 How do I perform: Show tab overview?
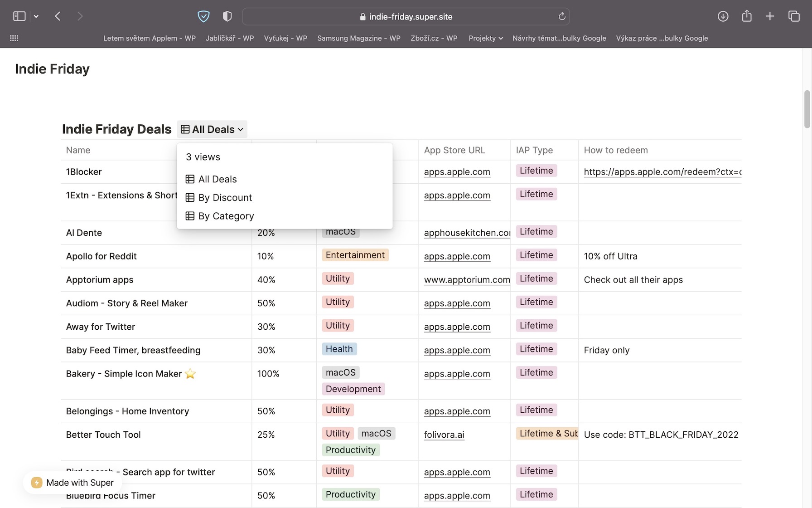pos(793,16)
